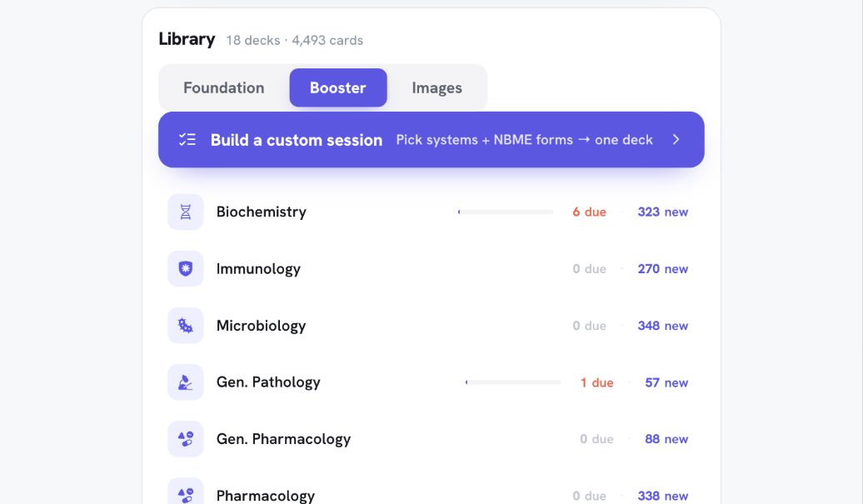Click Pick systems + NBME forms subtitle

(x=525, y=140)
